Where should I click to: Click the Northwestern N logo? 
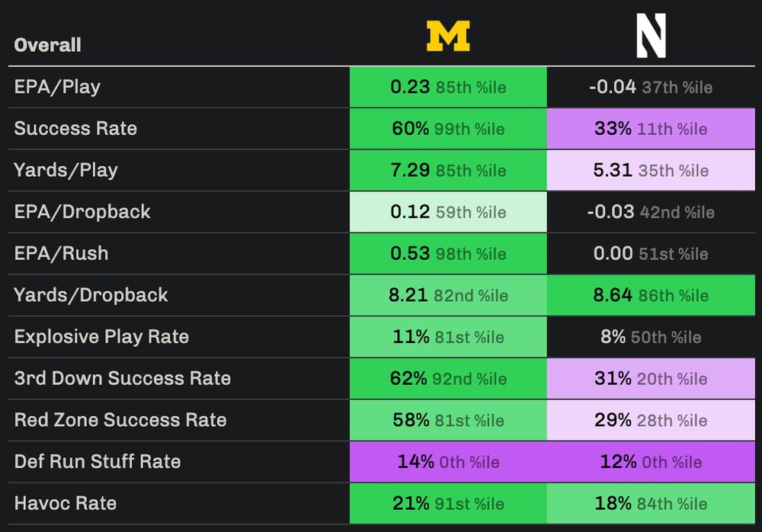pyautogui.click(x=651, y=37)
